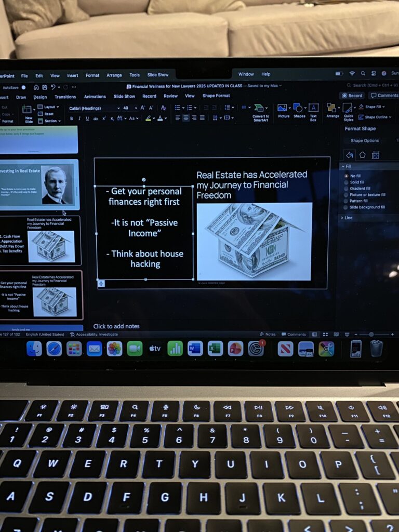
Task: Insert a Text Box
Action: click(x=313, y=112)
